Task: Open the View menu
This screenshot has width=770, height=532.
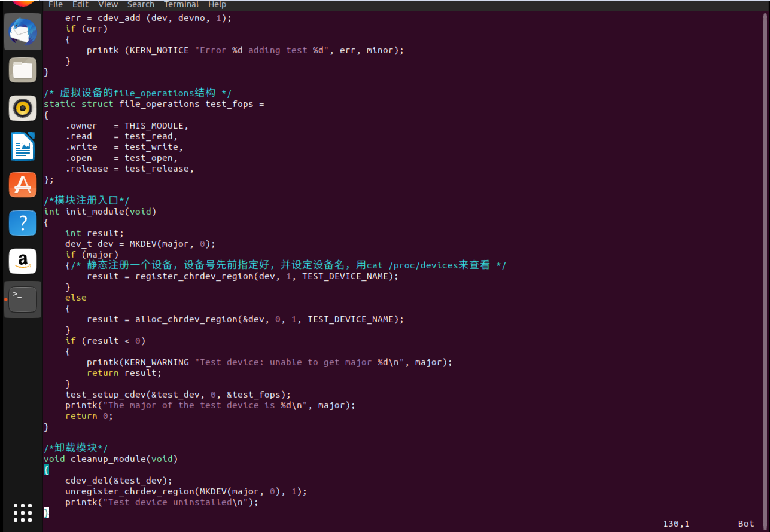Action: pyautogui.click(x=108, y=4)
